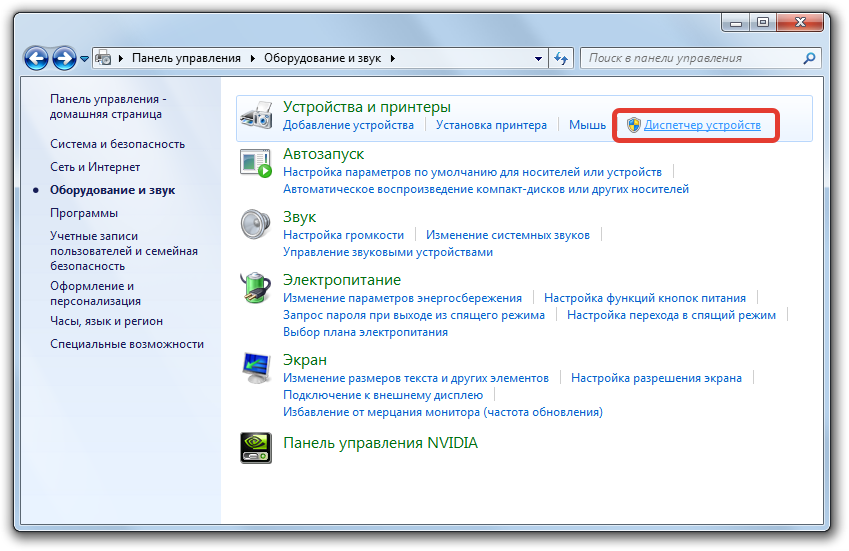Click the Sound (Звук) speaker icon
The height and width of the screenshot is (551, 849).
[x=256, y=226]
